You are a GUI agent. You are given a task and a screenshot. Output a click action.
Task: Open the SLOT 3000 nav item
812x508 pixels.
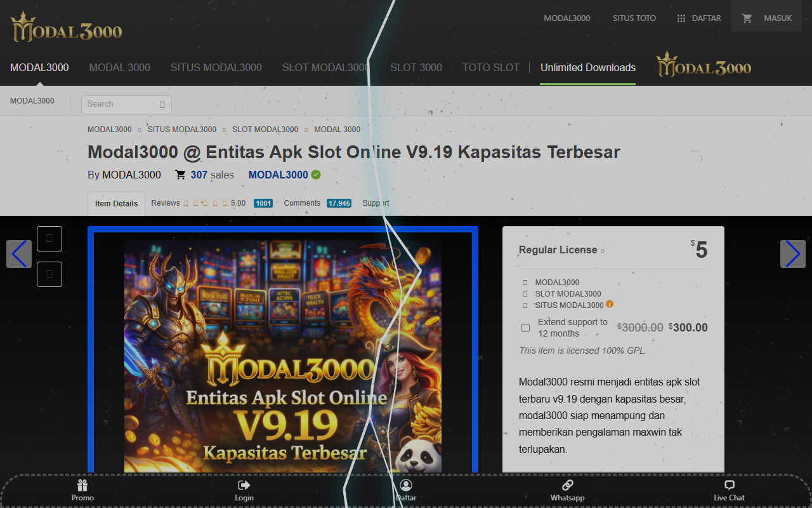pyautogui.click(x=416, y=67)
